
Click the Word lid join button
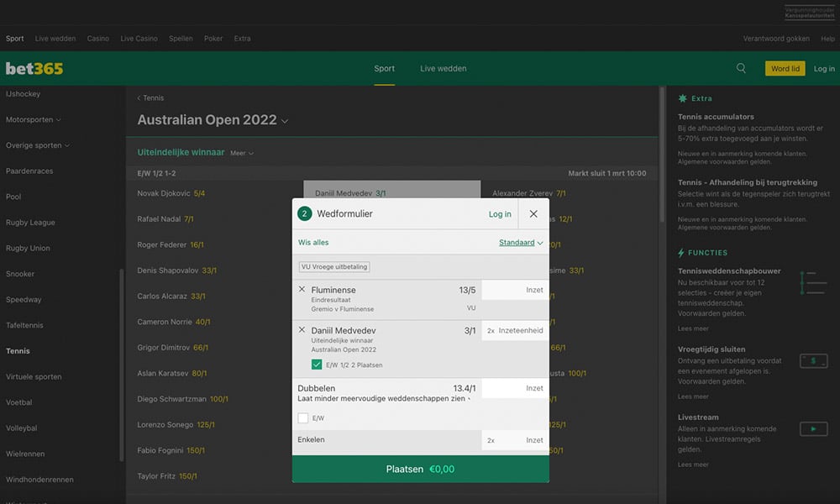pyautogui.click(x=785, y=69)
